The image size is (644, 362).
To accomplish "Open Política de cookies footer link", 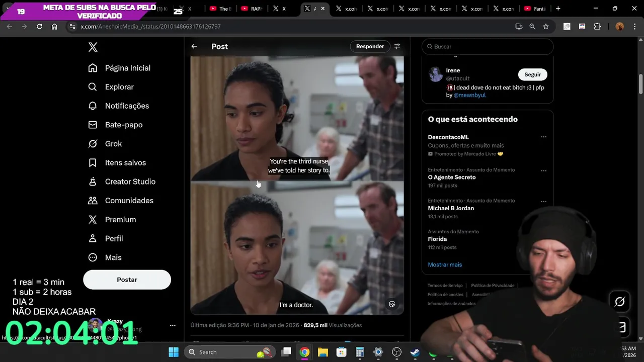I will 445,295.
